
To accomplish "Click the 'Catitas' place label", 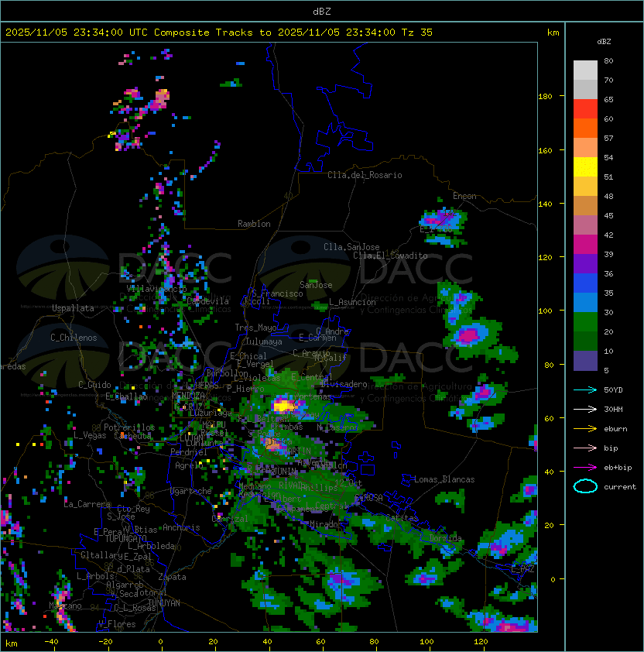I will pos(402,518).
